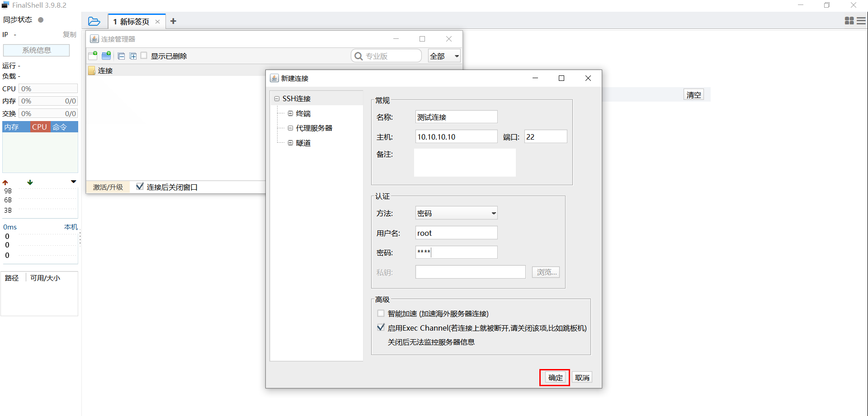This screenshot has height=416, width=868.
Task: Open network interface dropdown arrow
Action: point(73,182)
